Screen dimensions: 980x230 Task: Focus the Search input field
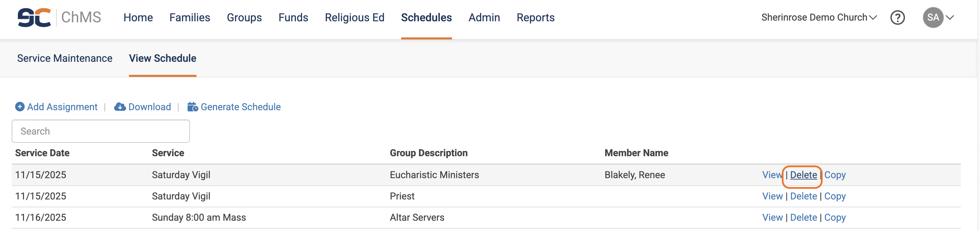click(101, 131)
